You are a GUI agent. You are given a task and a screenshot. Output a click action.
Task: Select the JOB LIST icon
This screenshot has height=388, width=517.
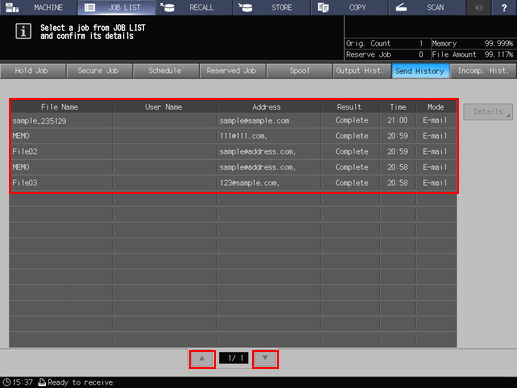[90, 7]
